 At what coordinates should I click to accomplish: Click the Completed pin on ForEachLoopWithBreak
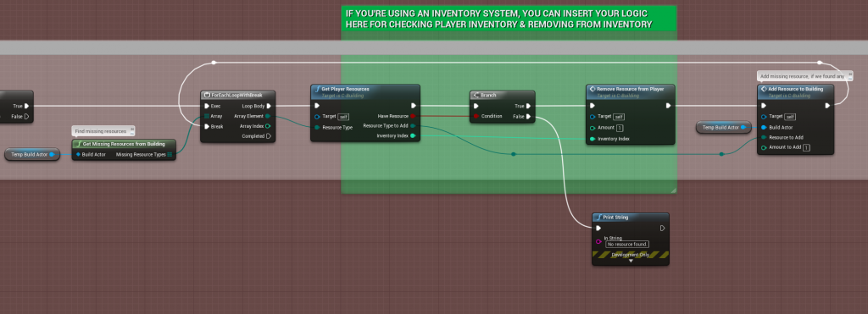pos(269,136)
